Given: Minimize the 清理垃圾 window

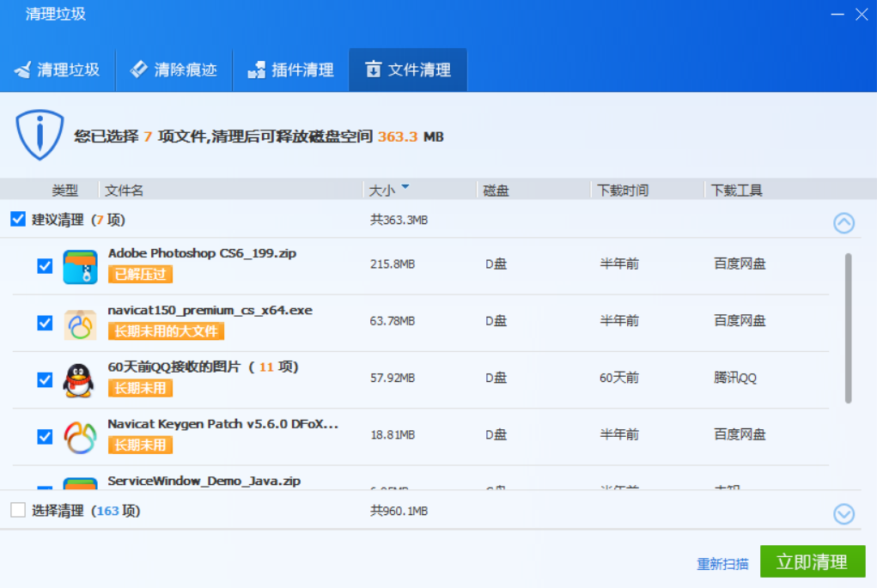Looking at the screenshot, I should [x=837, y=14].
